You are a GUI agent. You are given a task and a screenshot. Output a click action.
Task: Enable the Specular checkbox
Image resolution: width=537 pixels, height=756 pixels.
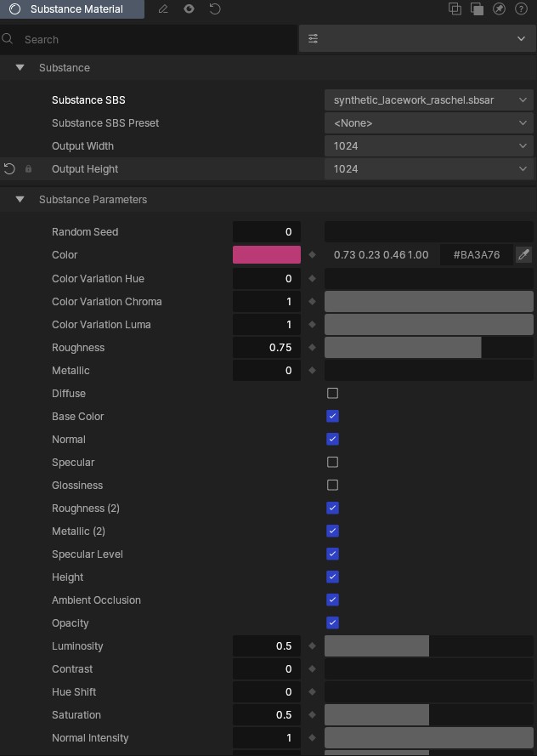coord(332,462)
